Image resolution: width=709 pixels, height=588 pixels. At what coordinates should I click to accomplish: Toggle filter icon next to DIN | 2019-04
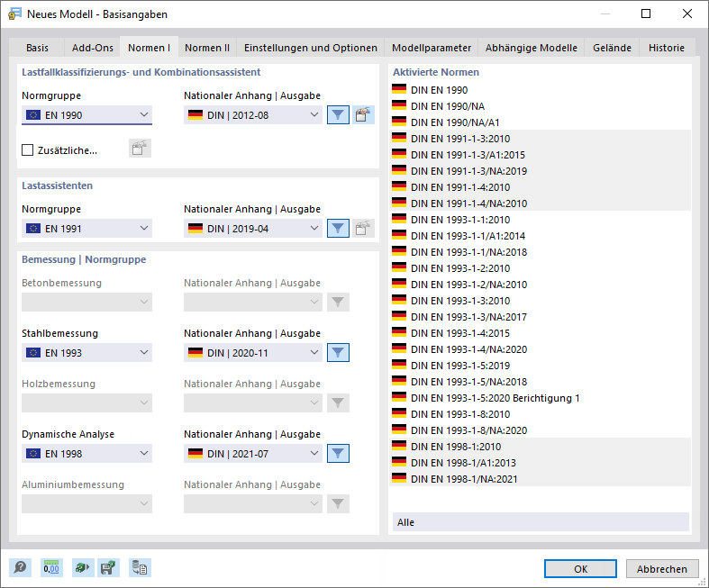pos(338,228)
